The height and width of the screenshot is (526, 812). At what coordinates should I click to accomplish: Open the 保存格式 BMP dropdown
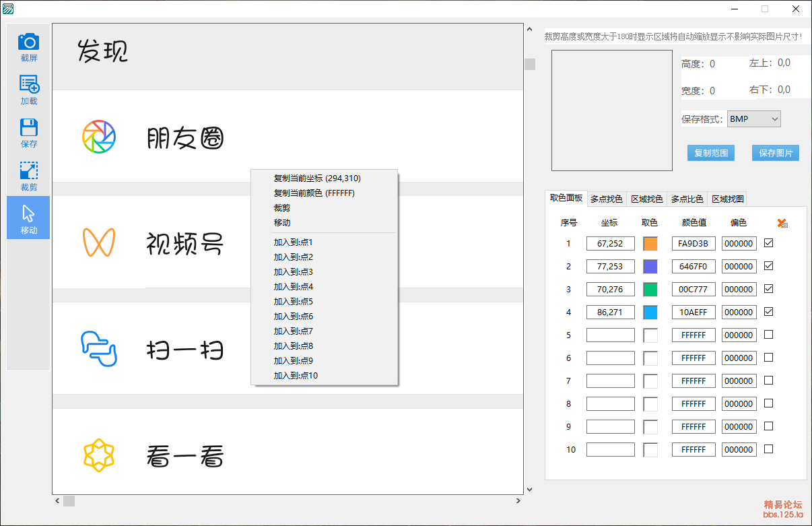[x=753, y=119]
